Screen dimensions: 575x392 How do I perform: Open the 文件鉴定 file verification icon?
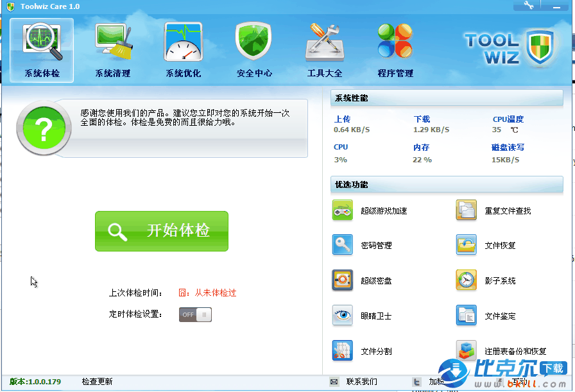coord(467,316)
